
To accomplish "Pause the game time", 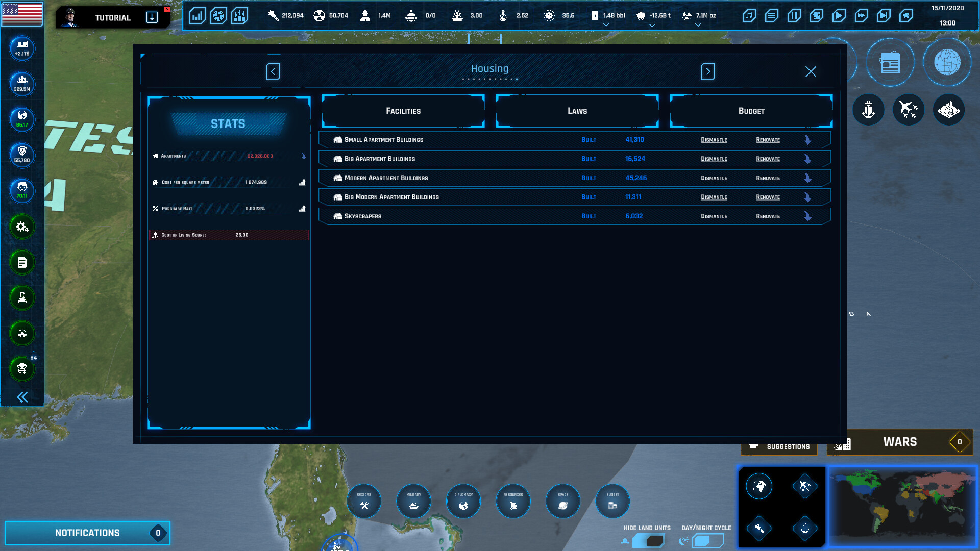I will point(794,16).
